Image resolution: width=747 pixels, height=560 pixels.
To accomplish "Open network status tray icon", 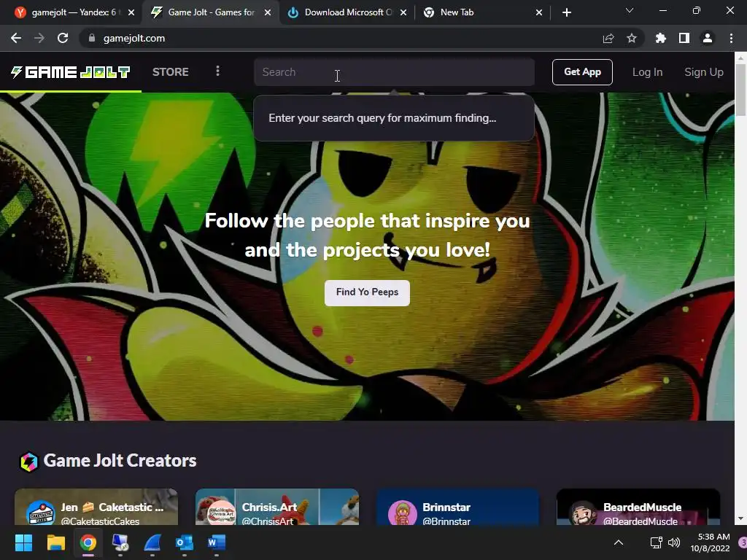I will (x=656, y=542).
